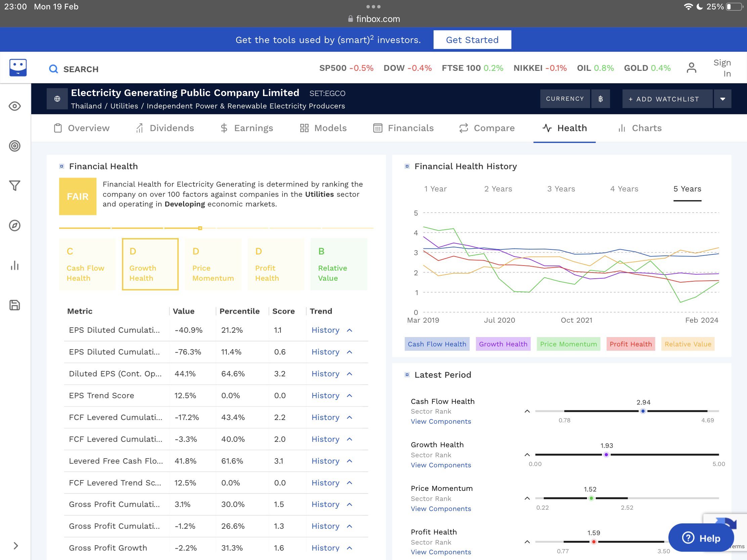Click the Get Started button
Screen dimensions: 747x560
coord(472,40)
